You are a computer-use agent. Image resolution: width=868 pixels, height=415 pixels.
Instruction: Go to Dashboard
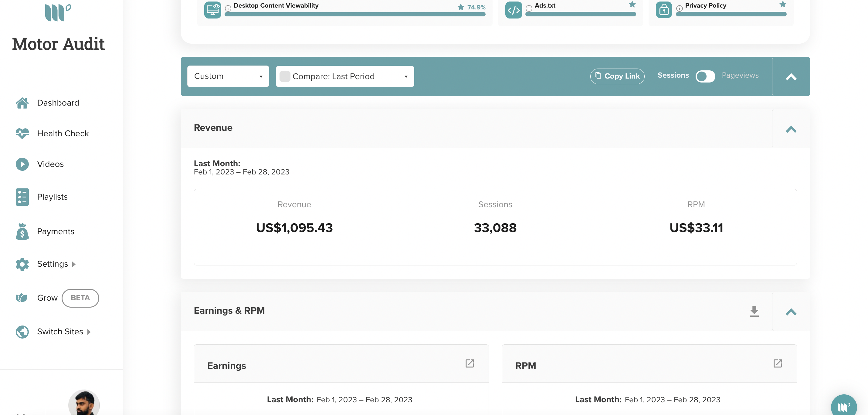(x=58, y=103)
